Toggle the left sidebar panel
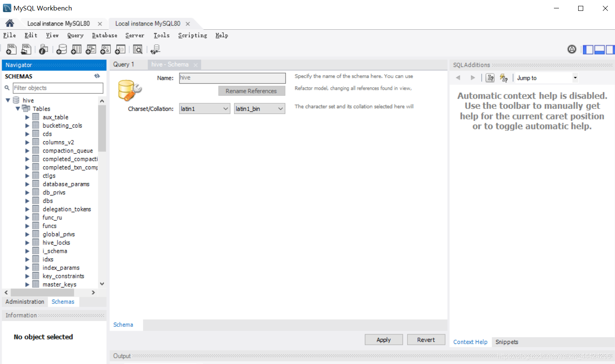The image size is (615, 364). pos(588,49)
